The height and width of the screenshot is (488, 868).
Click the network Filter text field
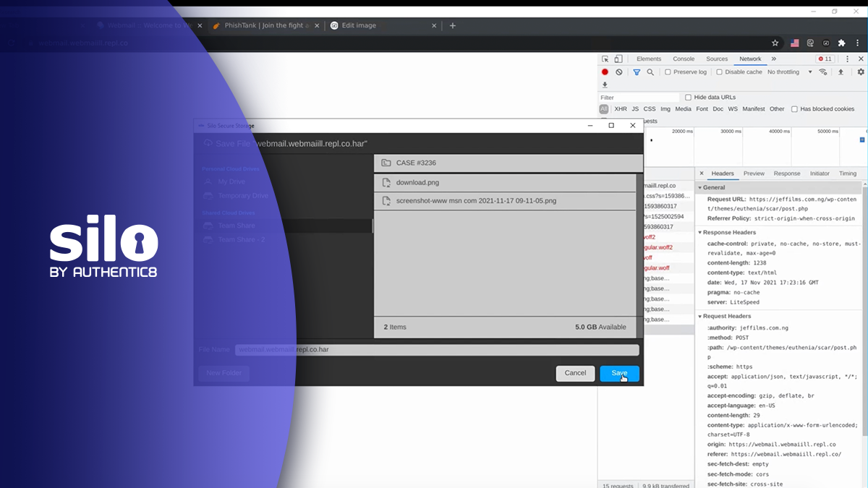point(639,98)
